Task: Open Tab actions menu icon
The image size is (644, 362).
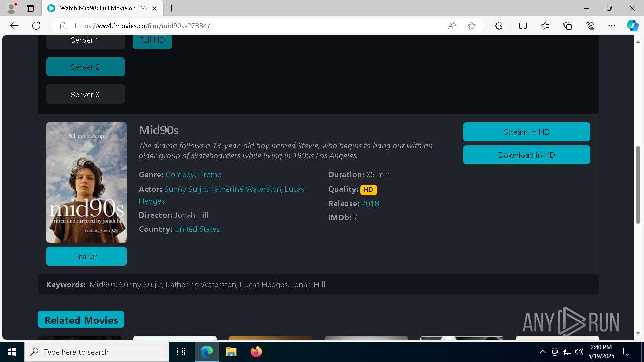Action: (x=30, y=8)
